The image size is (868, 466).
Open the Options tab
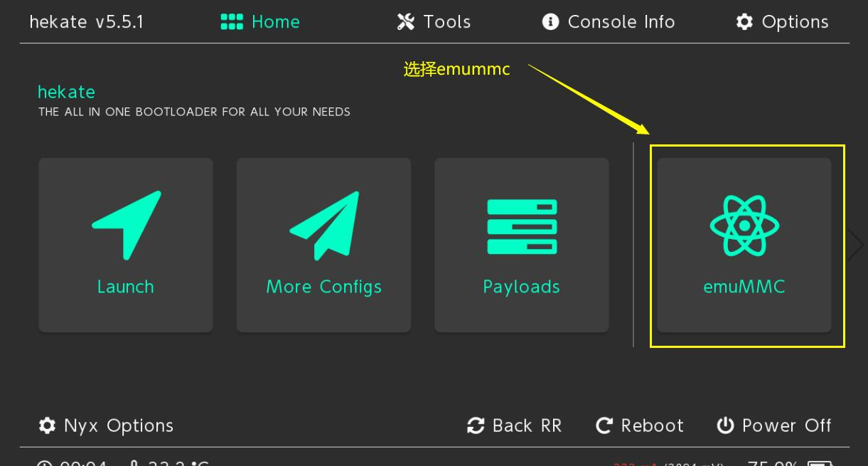782,22
